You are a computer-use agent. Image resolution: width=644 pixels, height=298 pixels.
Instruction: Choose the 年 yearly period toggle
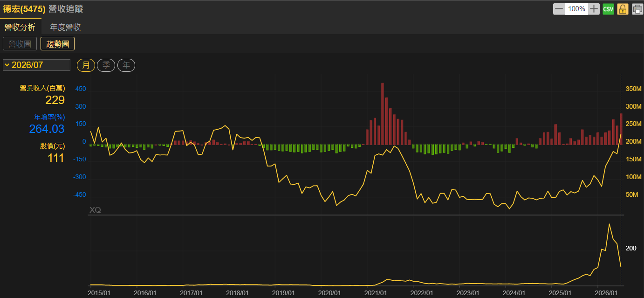[x=126, y=65]
